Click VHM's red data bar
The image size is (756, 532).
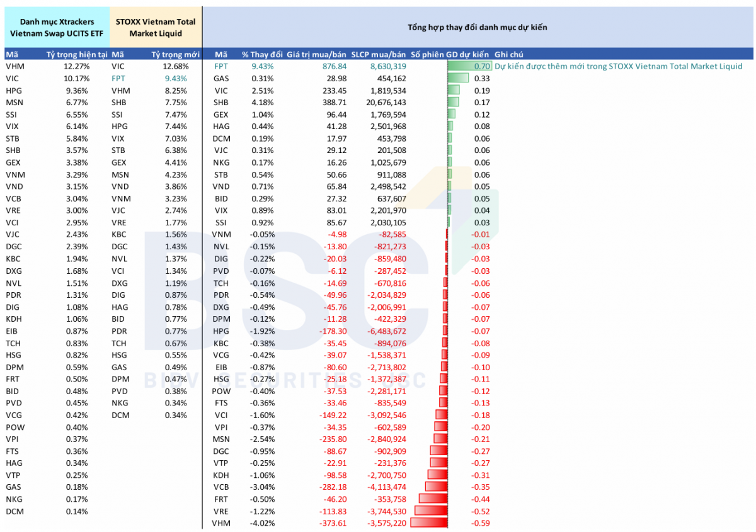[x=429, y=523]
